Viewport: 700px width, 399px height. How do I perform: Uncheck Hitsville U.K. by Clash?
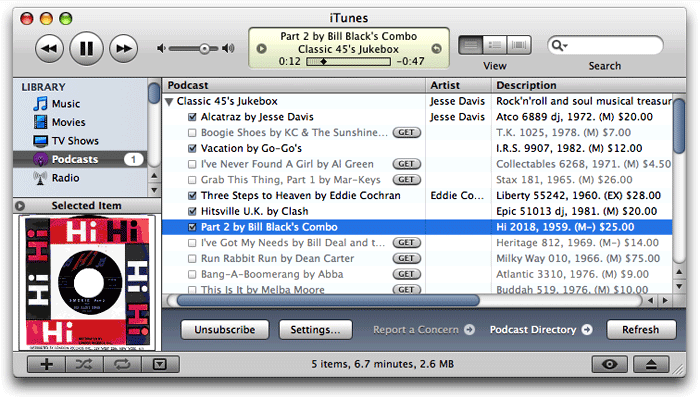[192, 212]
